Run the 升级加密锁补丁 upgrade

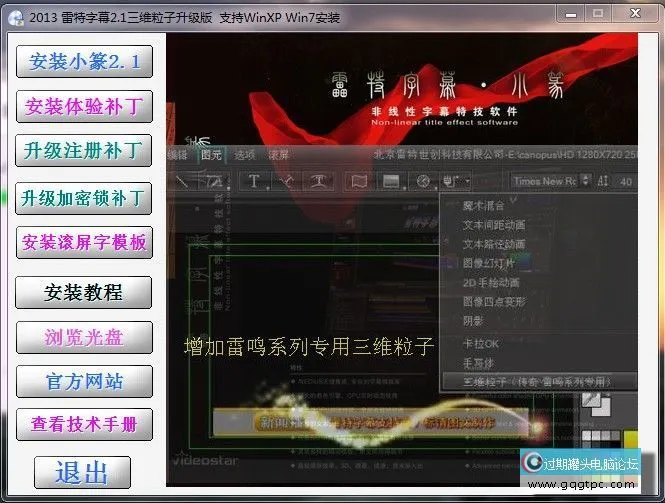coord(84,198)
